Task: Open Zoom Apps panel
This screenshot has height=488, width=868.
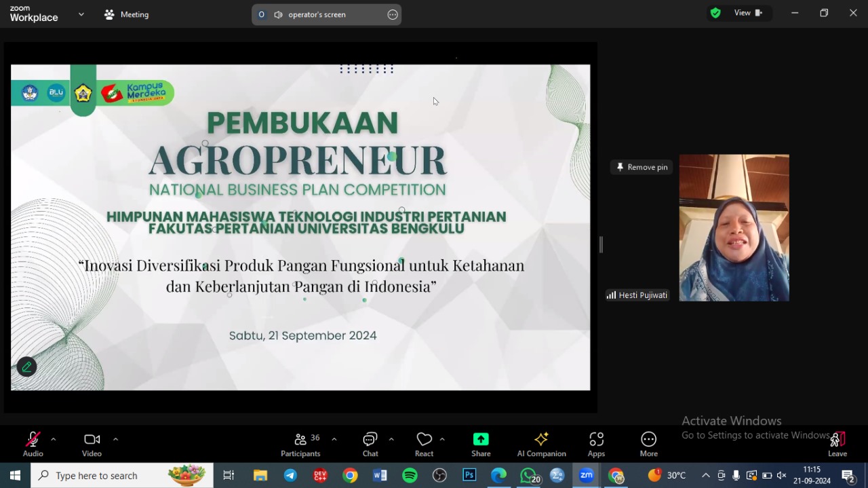Action: point(596,445)
